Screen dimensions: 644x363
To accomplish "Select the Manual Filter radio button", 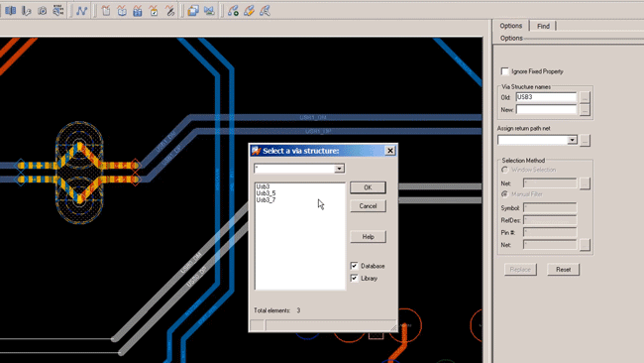I will point(504,194).
